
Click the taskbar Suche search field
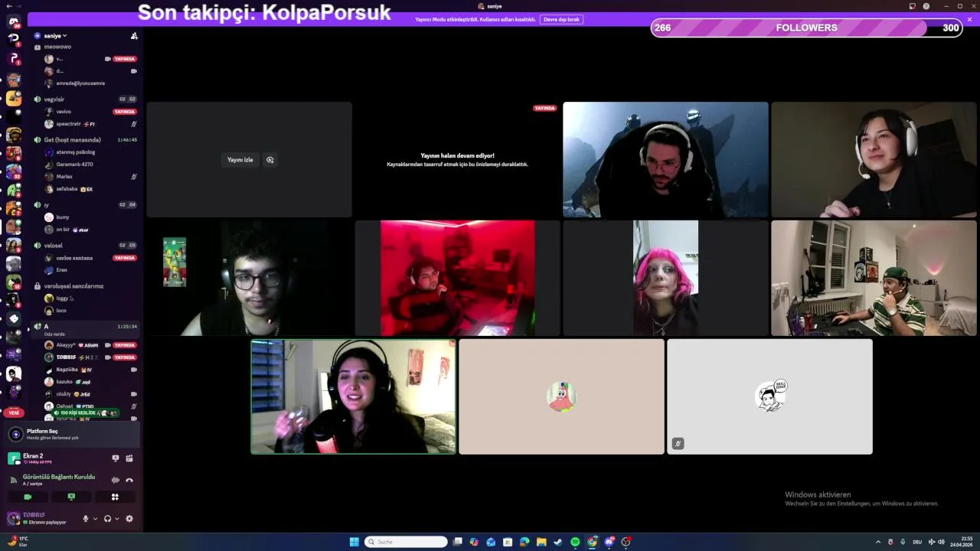click(406, 542)
